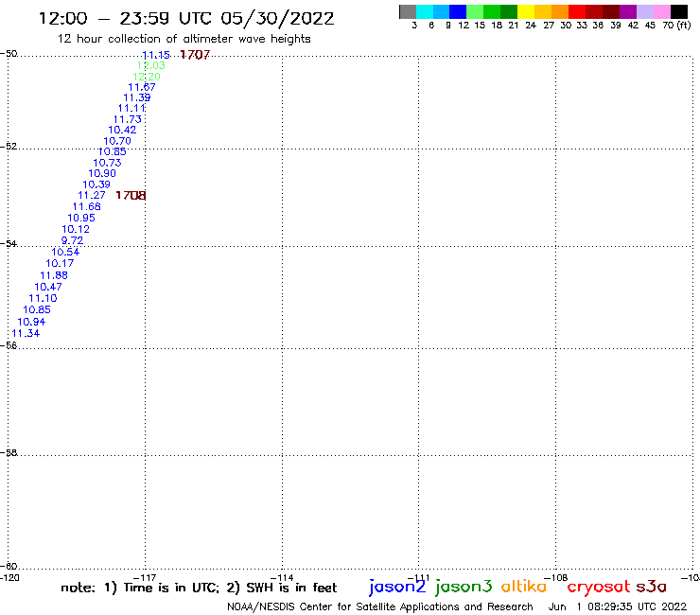This screenshot has width=700, height=615.
Task: Select the '12 hour collection' subtitle
Action: [184, 39]
